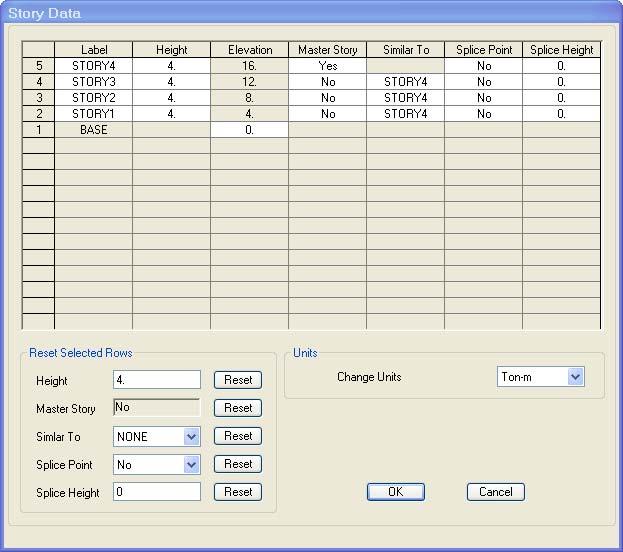Select the STORY2 label cell
The height and width of the screenshot is (552, 623).
click(94, 98)
